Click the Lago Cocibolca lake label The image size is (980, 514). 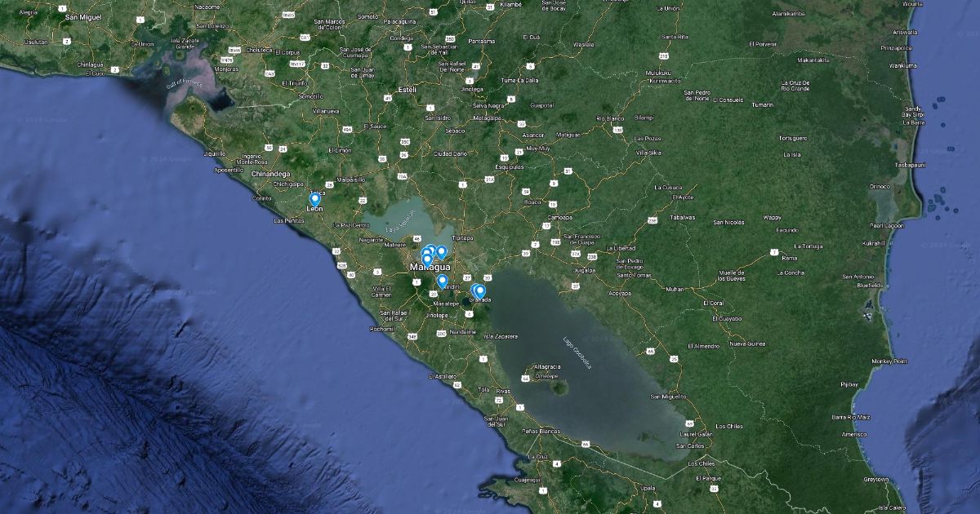coord(577,352)
